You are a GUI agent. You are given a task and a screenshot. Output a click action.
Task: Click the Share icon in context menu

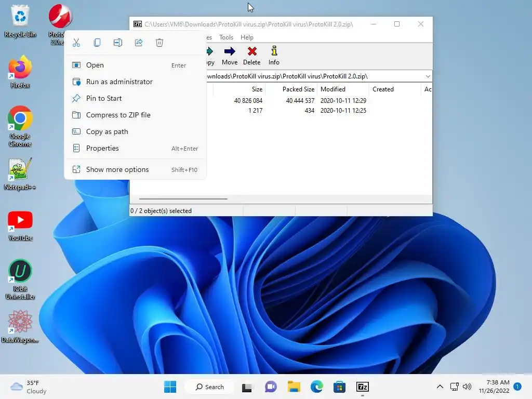coord(139,43)
